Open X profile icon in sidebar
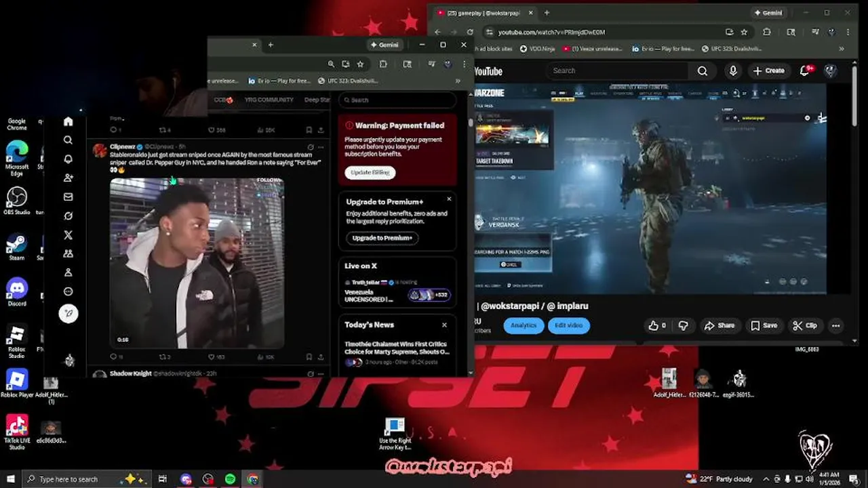This screenshot has width=868, height=488. coord(68,272)
